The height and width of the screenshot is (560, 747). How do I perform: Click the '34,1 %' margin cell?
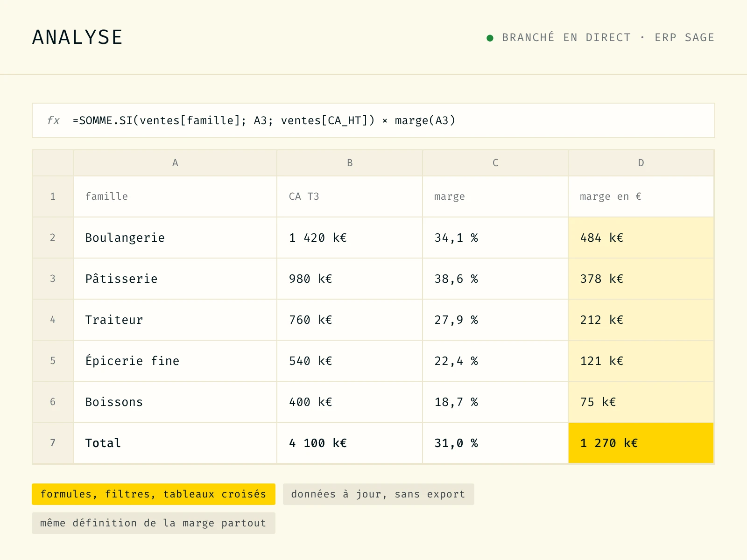point(495,238)
